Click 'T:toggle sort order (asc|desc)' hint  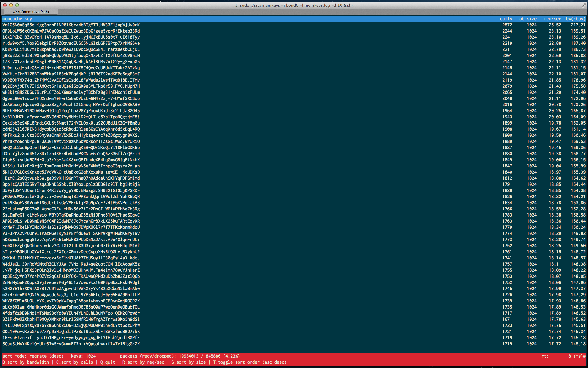(250, 362)
